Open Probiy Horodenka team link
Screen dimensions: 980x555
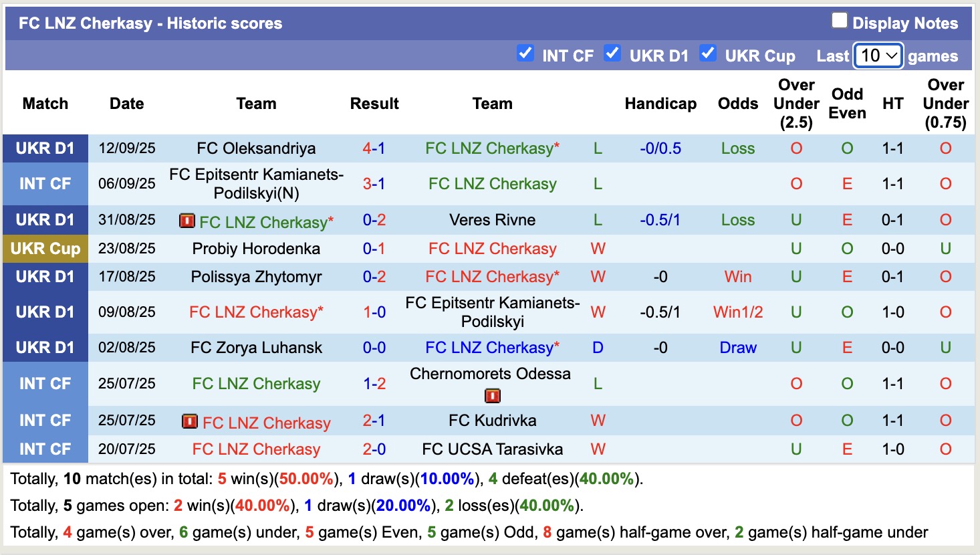[x=256, y=248]
